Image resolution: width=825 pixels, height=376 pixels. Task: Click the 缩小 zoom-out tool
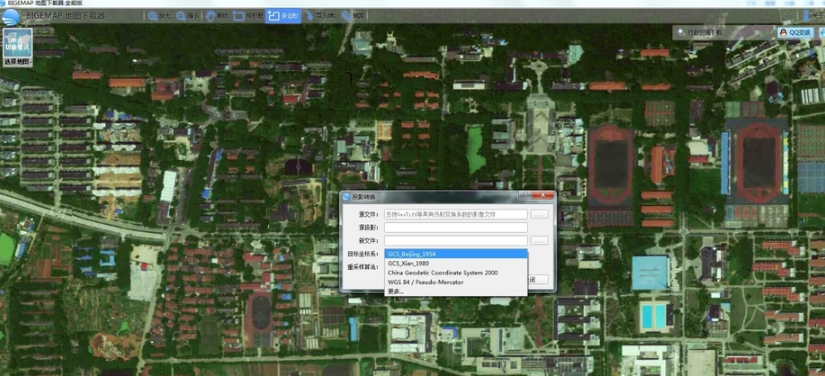point(188,16)
